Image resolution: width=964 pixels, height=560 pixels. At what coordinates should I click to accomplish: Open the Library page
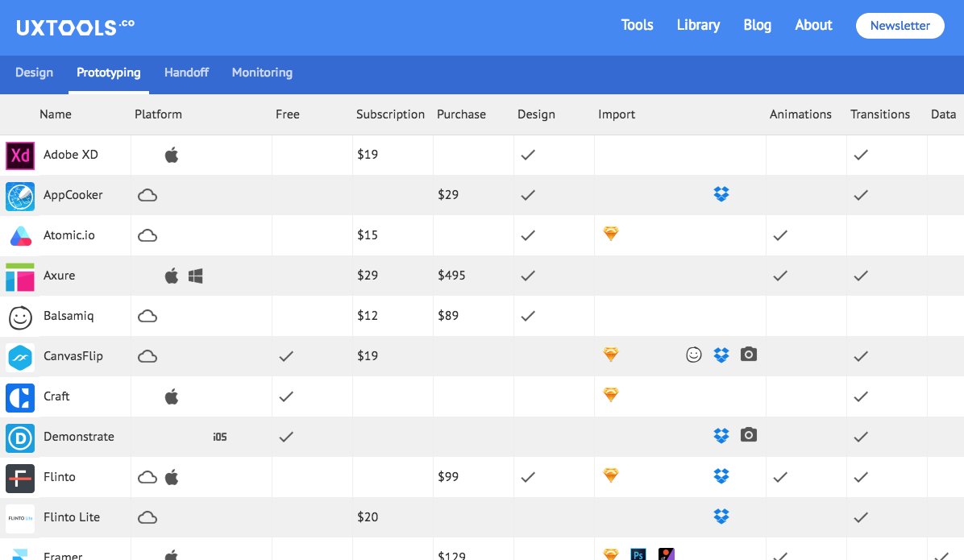(x=698, y=25)
